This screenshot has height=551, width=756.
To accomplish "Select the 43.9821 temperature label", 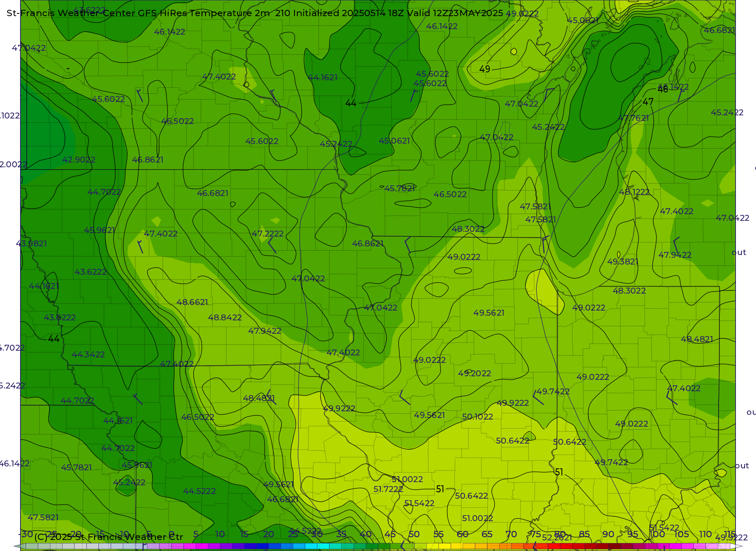I will 31,244.
